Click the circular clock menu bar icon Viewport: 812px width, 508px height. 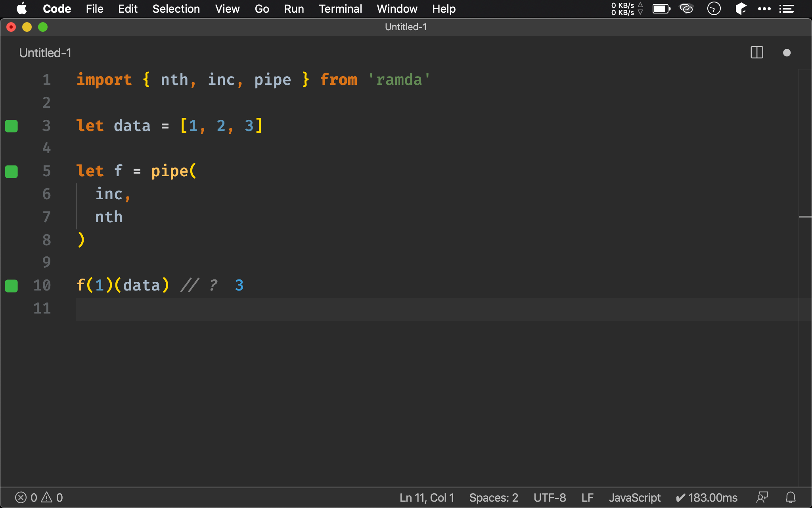[714, 9]
